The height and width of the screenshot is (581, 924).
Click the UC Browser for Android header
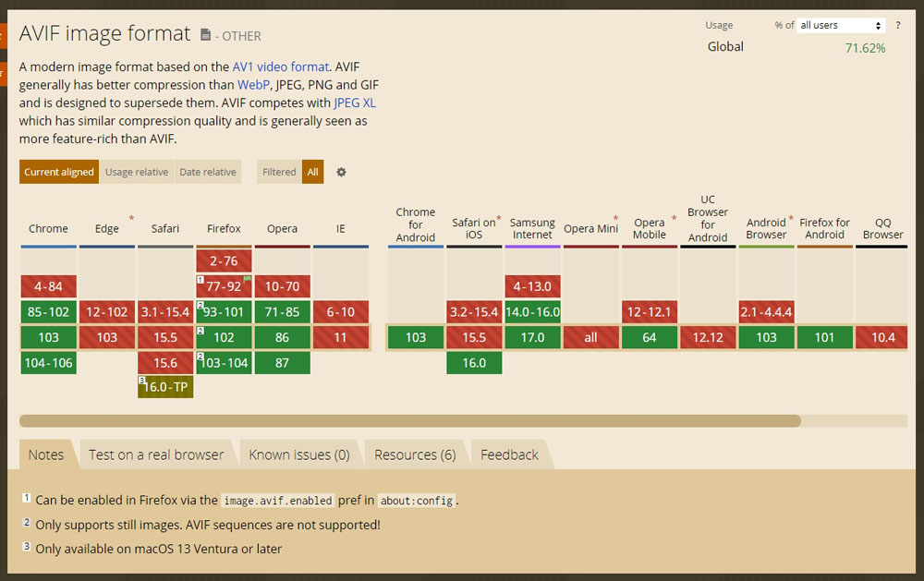point(708,219)
